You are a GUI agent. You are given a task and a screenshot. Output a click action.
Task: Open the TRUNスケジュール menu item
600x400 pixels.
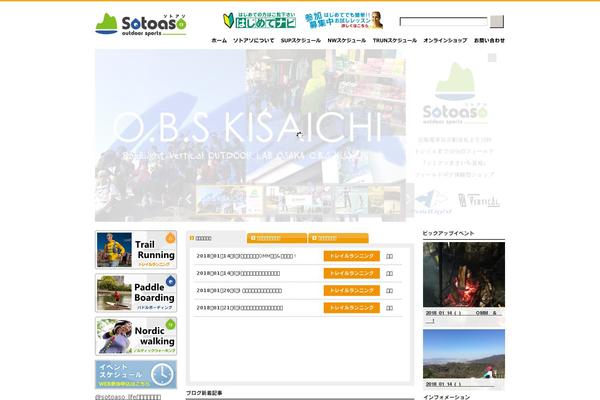click(395, 40)
